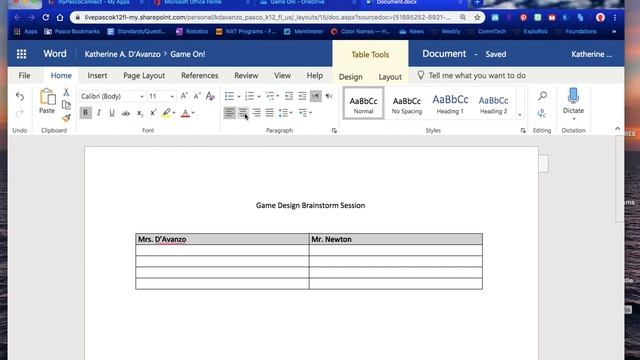Reload the page in Chrome
This screenshot has width=640, height=360.
[46, 18]
